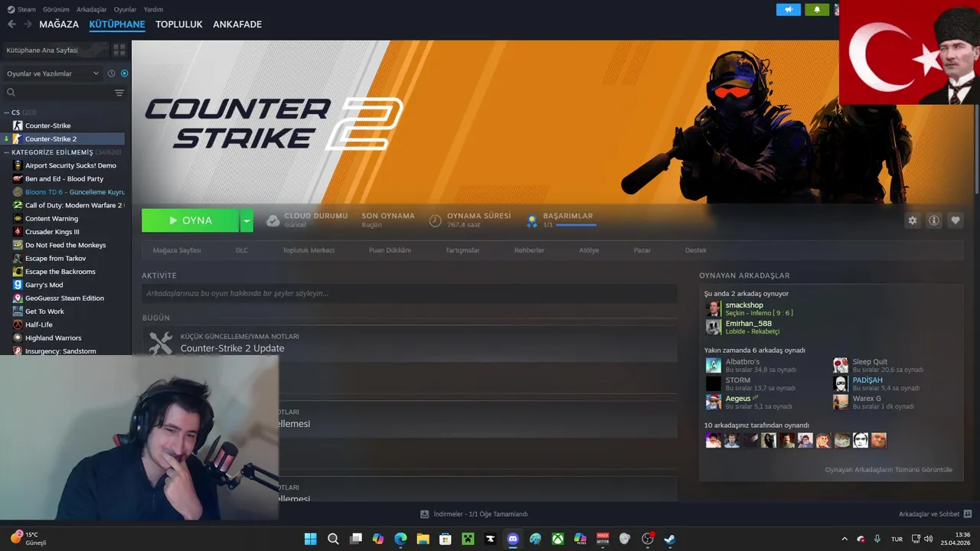Image resolution: width=980 pixels, height=551 pixels.
Task: Open Windows taskbar search
Action: click(x=333, y=539)
